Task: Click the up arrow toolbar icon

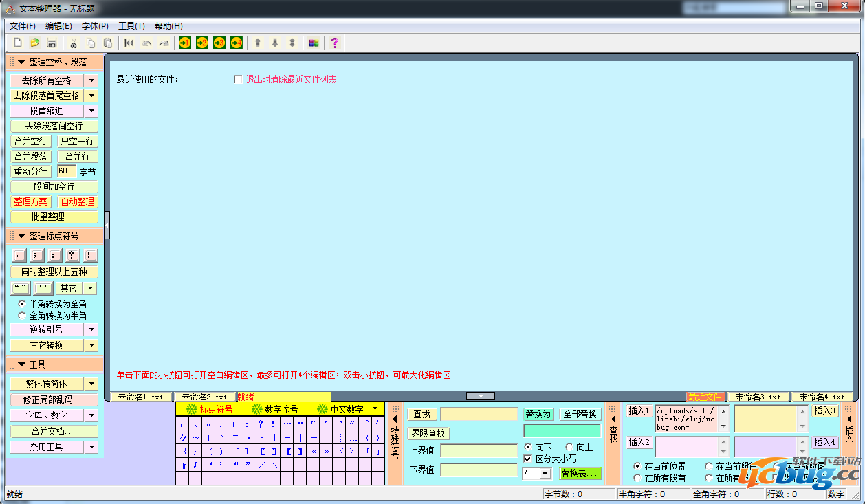Action: [258, 43]
